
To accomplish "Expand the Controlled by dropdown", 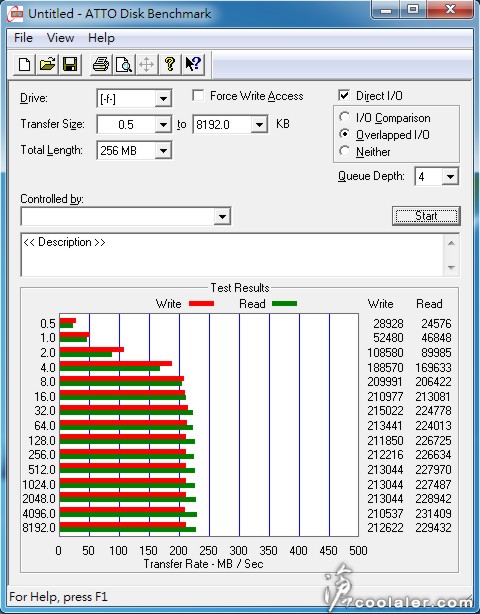I will (222, 216).
